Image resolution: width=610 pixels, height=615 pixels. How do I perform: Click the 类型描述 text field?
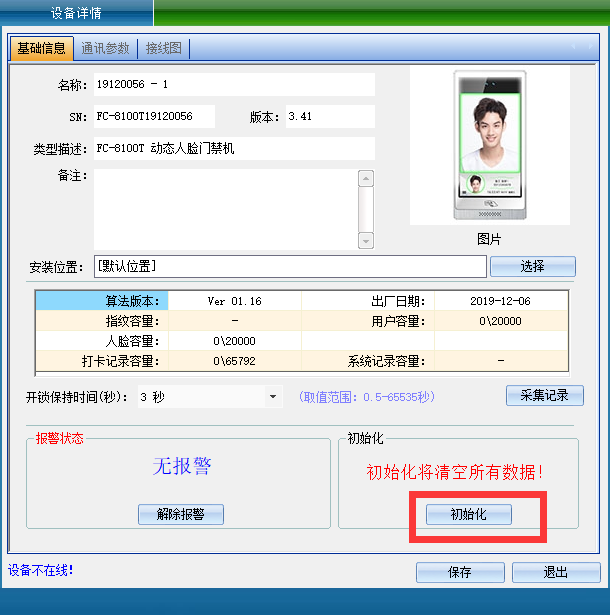pyautogui.click(x=234, y=148)
